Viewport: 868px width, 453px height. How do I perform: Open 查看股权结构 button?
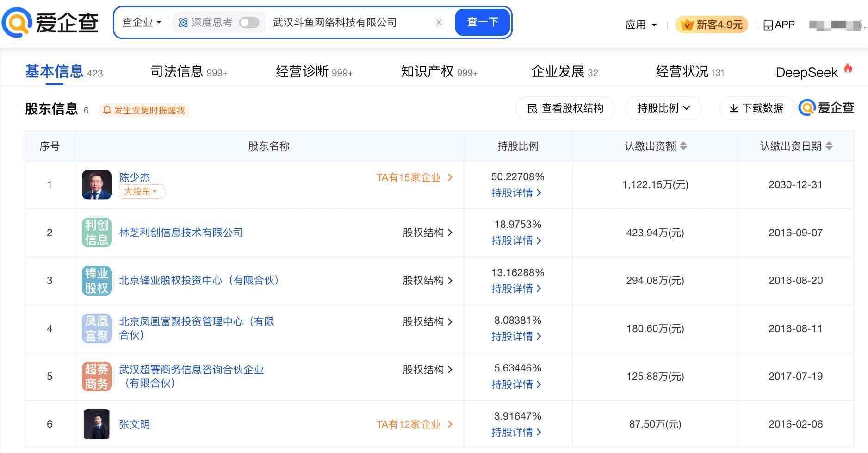coord(565,108)
